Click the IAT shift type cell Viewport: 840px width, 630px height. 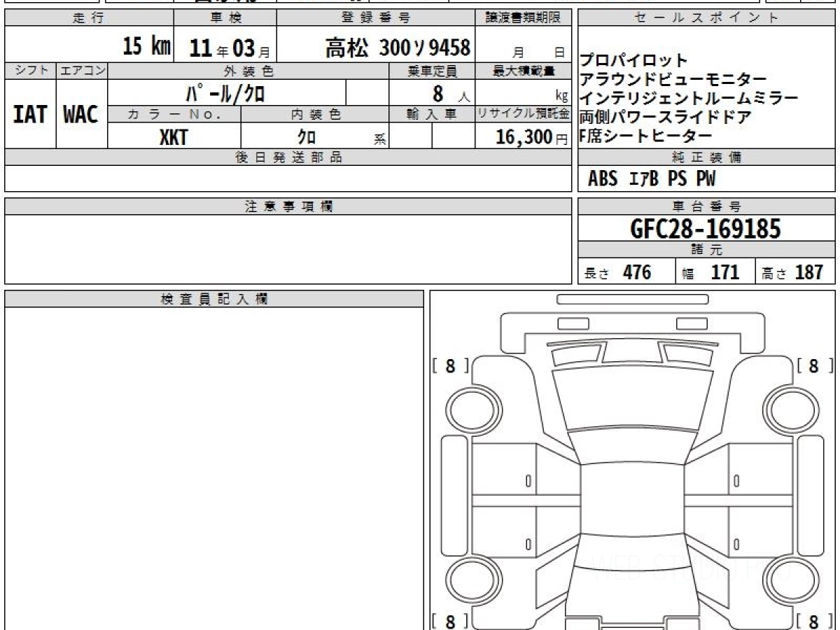[x=30, y=114]
